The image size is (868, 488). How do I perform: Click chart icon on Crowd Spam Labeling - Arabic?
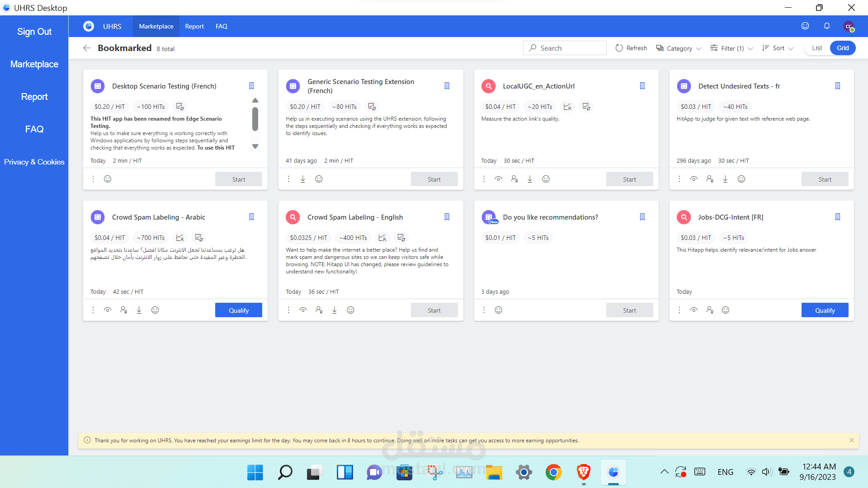pos(180,238)
